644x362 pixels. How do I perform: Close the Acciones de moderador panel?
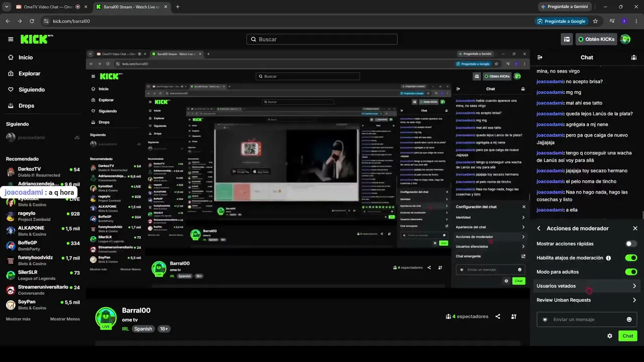[635, 228]
